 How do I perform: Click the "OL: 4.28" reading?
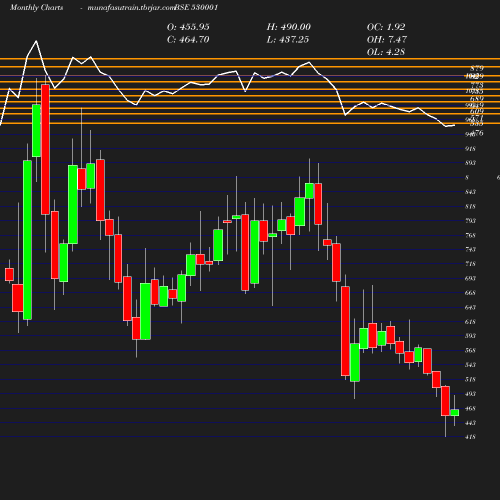point(386,52)
